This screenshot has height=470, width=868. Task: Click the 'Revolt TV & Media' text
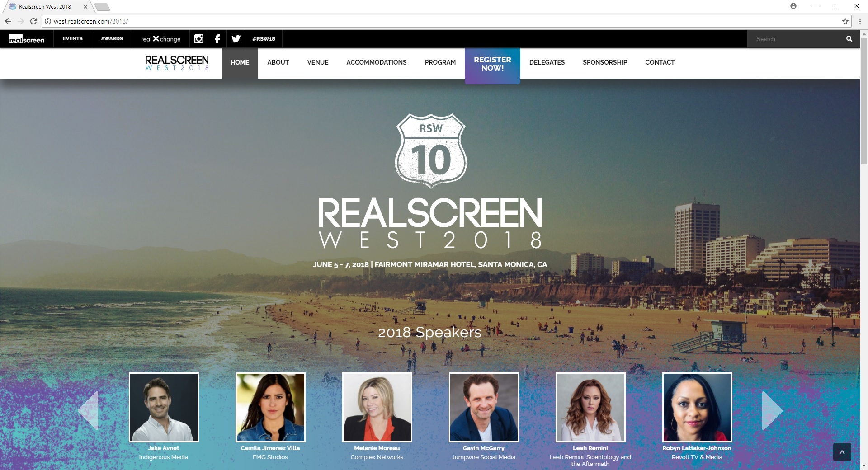coord(697,457)
